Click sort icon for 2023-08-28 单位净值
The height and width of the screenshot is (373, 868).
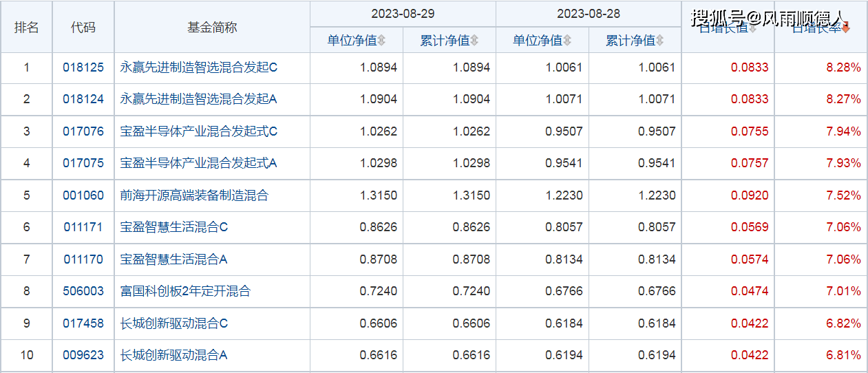coord(567,41)
